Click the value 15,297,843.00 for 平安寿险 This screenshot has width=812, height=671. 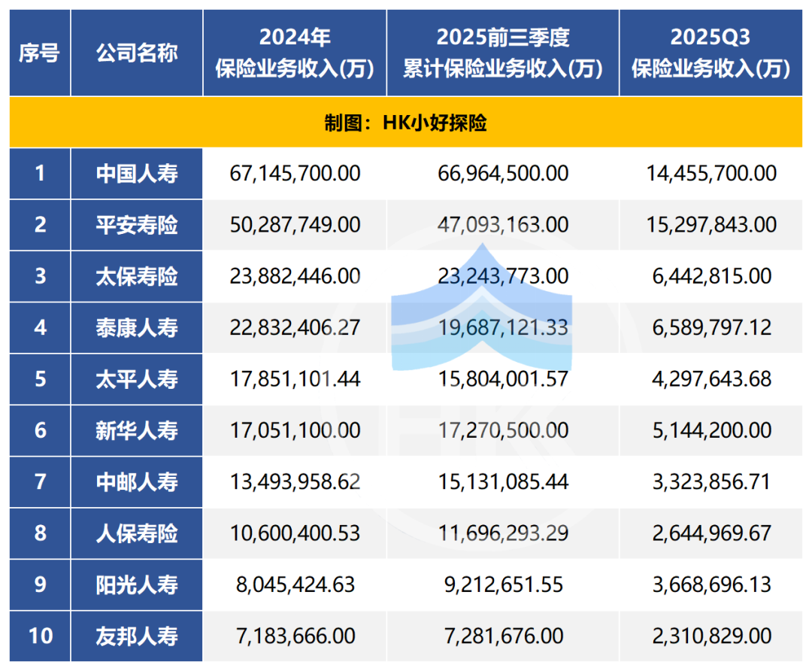click(710, 225)
